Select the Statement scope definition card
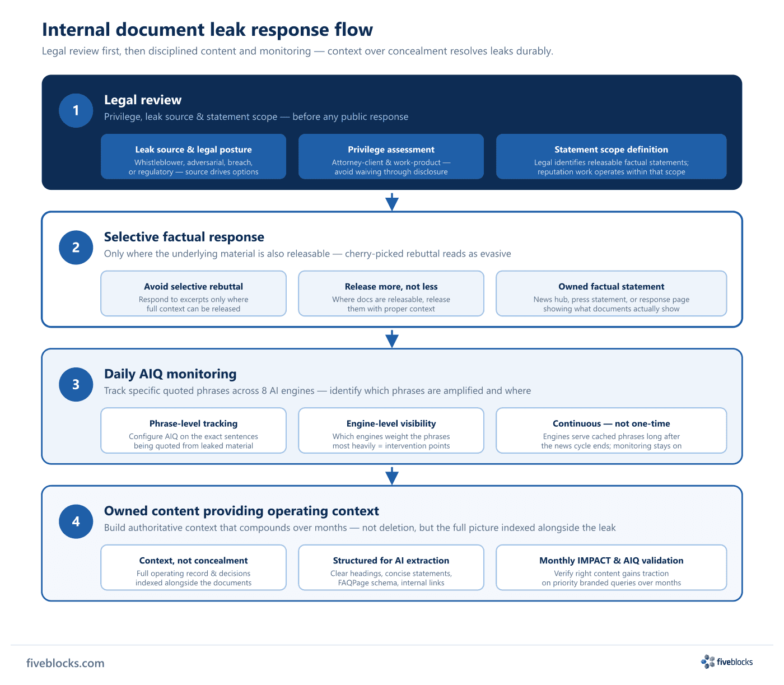Image resolution: width=784 pixels, height=685 pixels. pyautogui.click(x=612, y=156)
